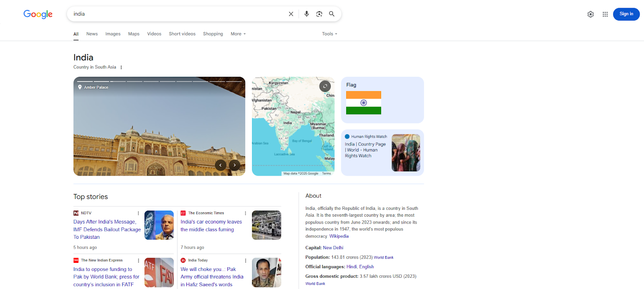Expand the More search filters dropdown

(238, 34)
